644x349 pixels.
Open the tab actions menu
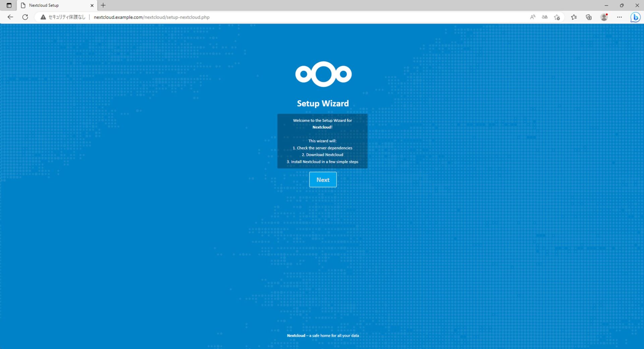(9, 5)
